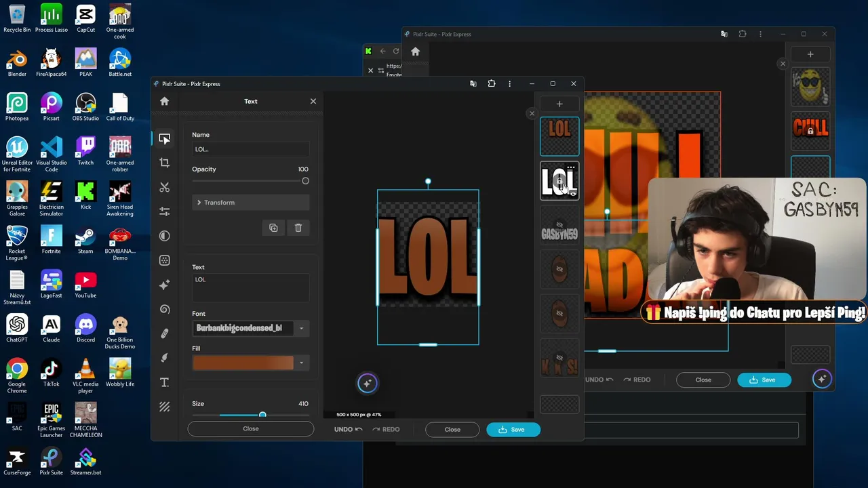The width and height of the screenshot is (868, 488).
Task: Save the image in the front Pixlr window
Action: pos(513,429)
